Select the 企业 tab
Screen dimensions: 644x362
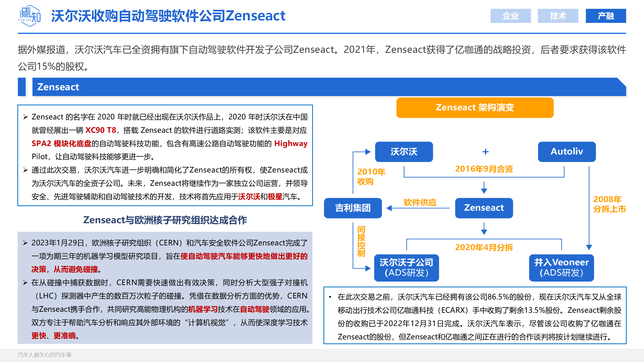[510, 16]
